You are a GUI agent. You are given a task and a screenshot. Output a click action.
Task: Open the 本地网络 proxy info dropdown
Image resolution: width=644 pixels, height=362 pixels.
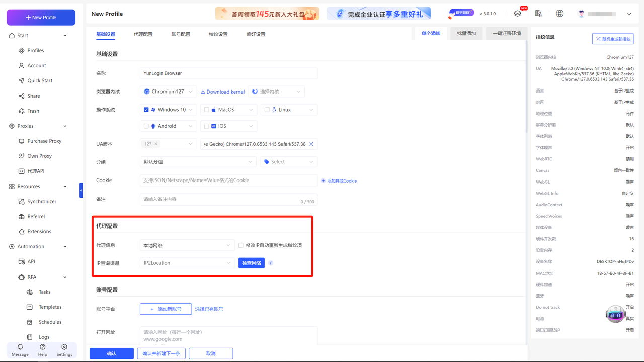tap(187, 244)
